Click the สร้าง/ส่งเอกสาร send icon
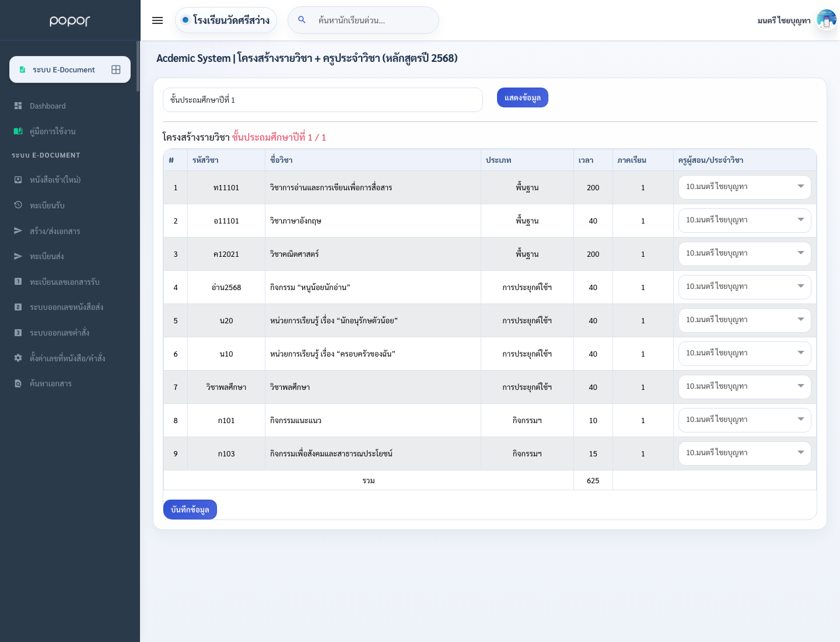The height and width of the screenshot is (642, 840). click(18, 231)
